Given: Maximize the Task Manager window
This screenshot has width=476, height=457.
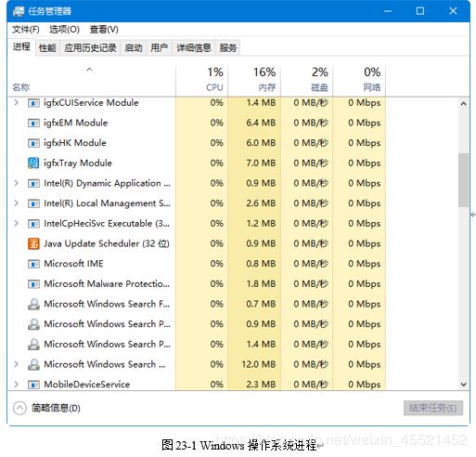Looking at the screenshot, I should click(420, 11).
